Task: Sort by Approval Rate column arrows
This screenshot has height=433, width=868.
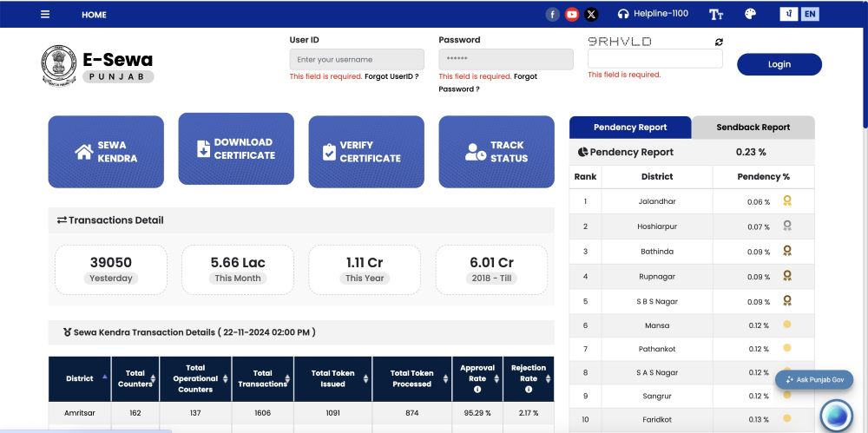Action: pos(496,378)
